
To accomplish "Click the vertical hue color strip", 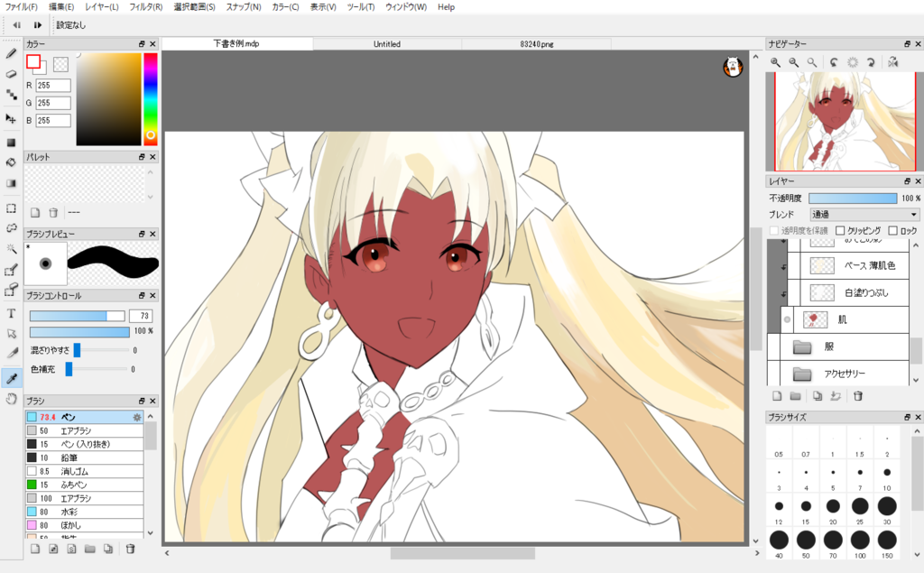I will click(x=151, y=97).
